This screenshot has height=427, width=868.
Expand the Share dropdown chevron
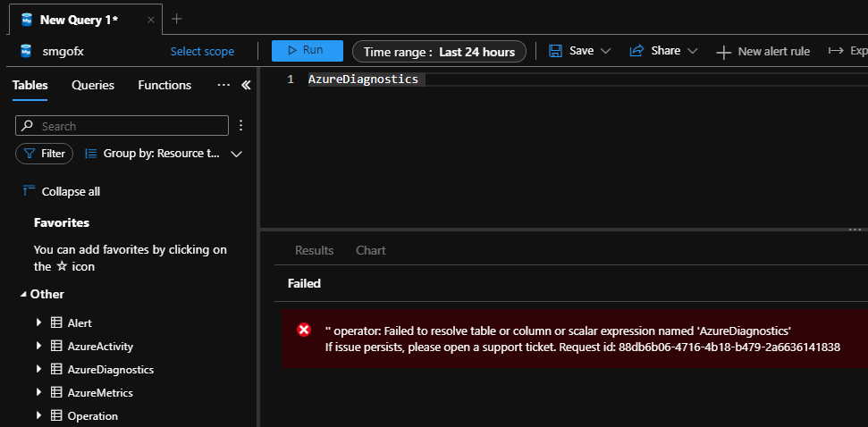(x=692, y=52)
